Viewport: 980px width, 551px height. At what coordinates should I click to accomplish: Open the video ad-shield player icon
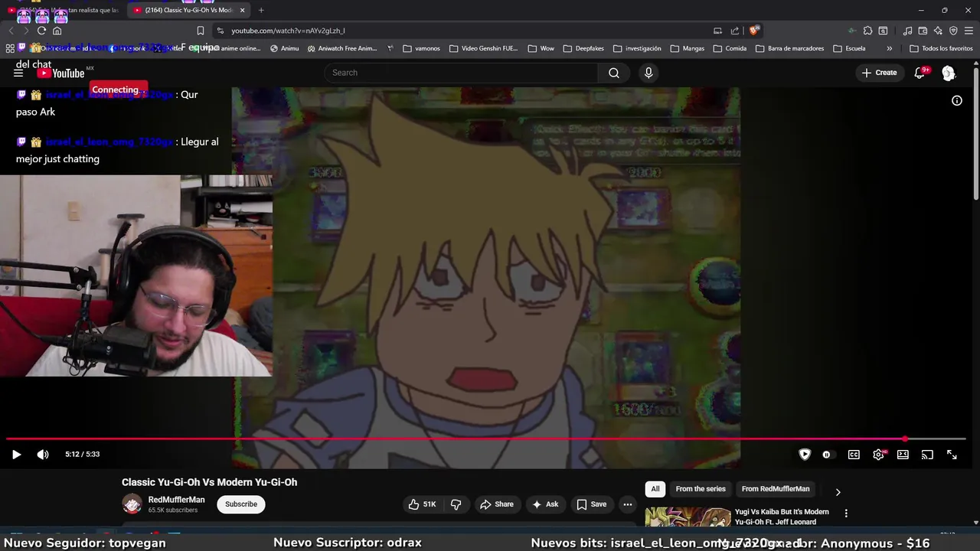(x=805, y=455)
